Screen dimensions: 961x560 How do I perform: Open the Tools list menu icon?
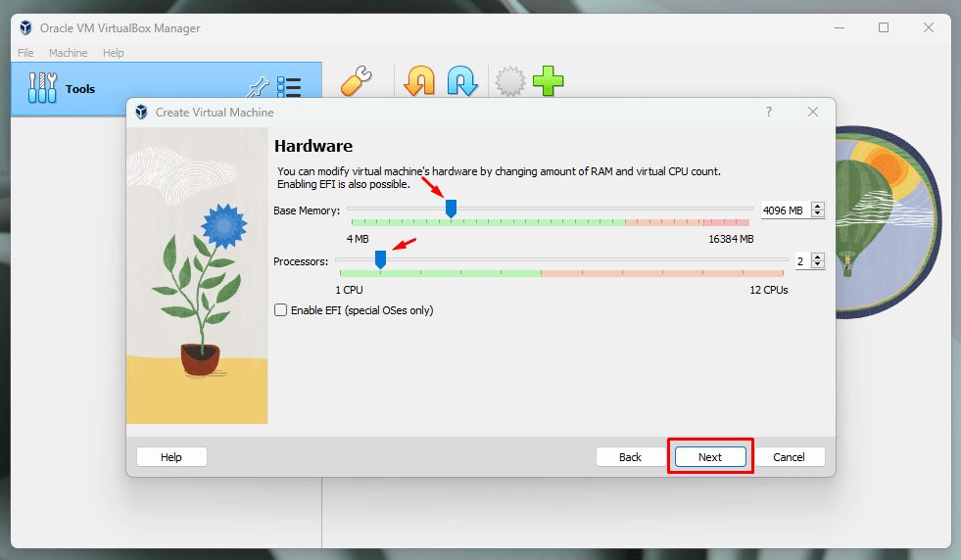(289, 87)
